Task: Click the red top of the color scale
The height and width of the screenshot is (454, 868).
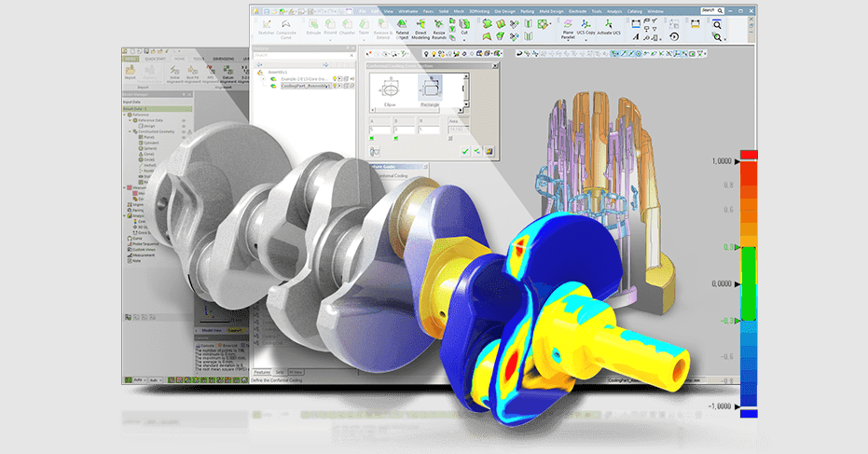Action: (x=749, y=155)
